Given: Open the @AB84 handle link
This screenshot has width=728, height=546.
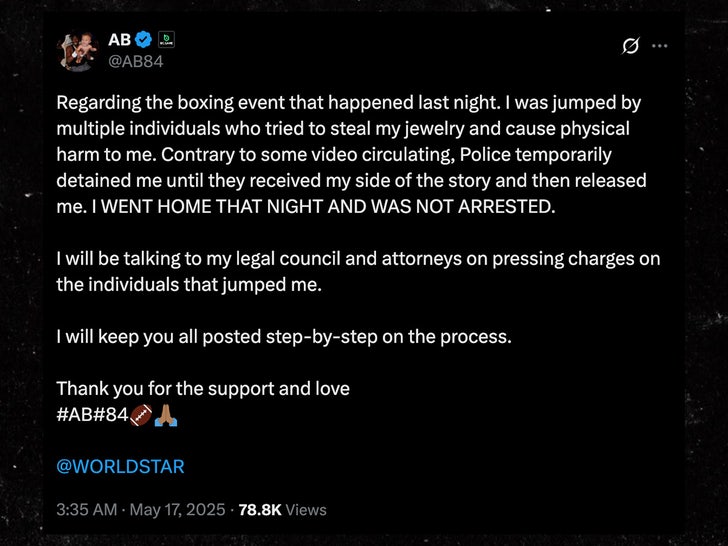Looking at the screenshot, I should pos(135,61).
